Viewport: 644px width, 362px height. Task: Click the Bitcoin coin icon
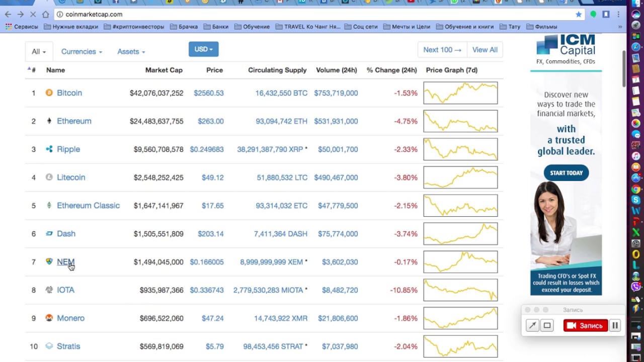coord(49,93)
